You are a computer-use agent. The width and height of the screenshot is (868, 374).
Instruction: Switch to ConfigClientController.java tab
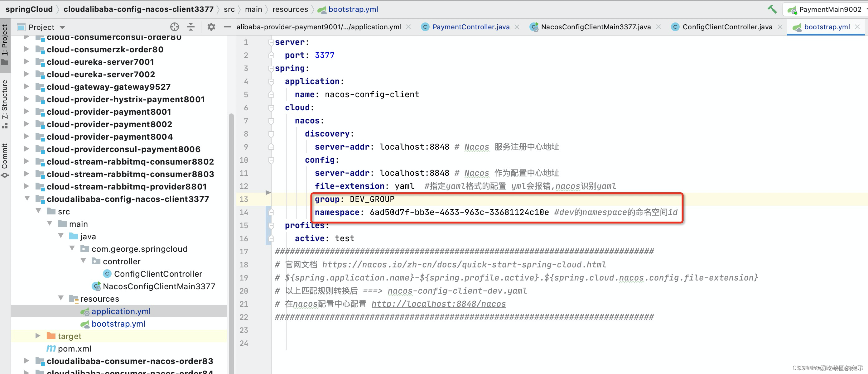tap(727, 27)
